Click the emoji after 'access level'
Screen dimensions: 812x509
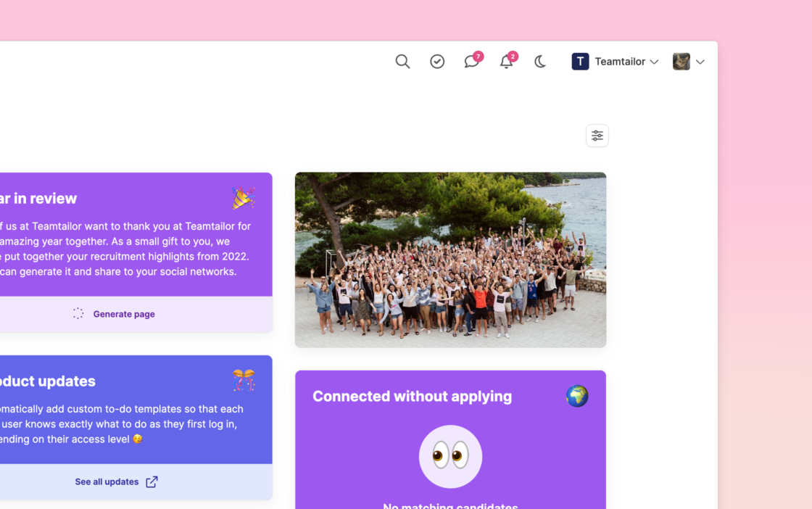(x=137, y=439)
